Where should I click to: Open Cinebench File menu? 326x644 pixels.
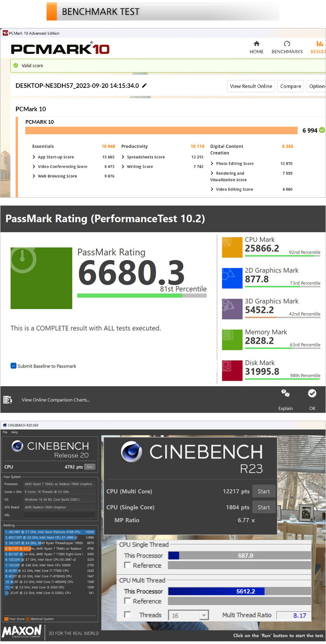pos(5,432)
